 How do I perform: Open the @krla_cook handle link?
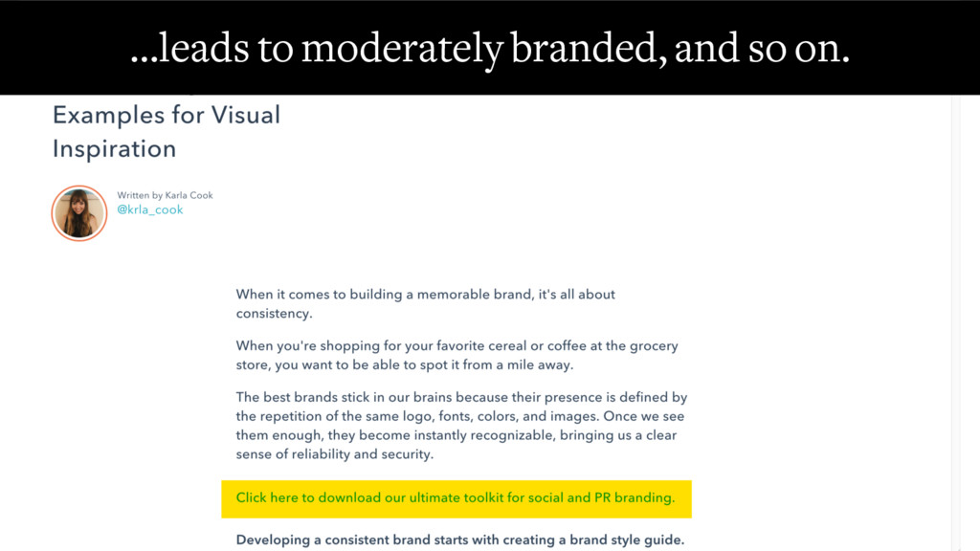tap(150, 209)
